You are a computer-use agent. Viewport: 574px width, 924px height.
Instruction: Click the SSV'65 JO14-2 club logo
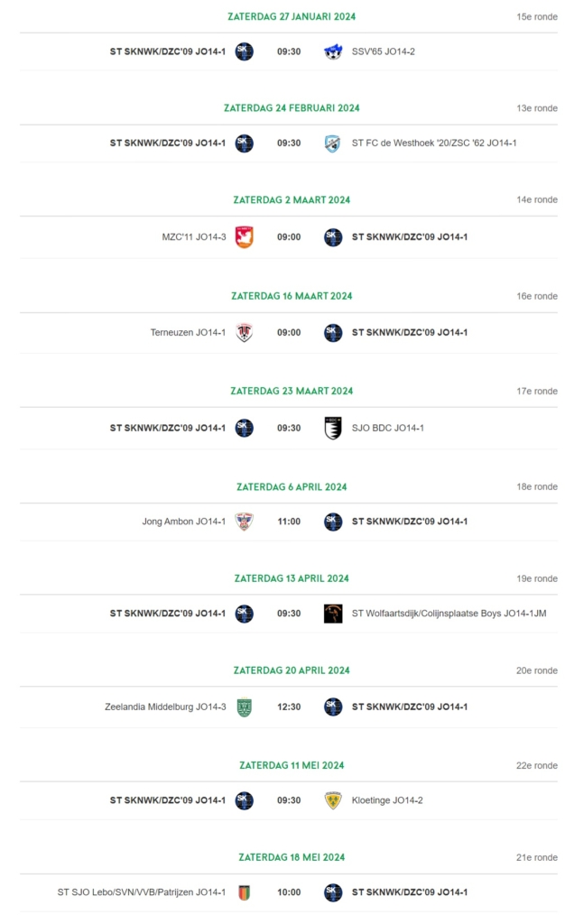click(333, 51)
